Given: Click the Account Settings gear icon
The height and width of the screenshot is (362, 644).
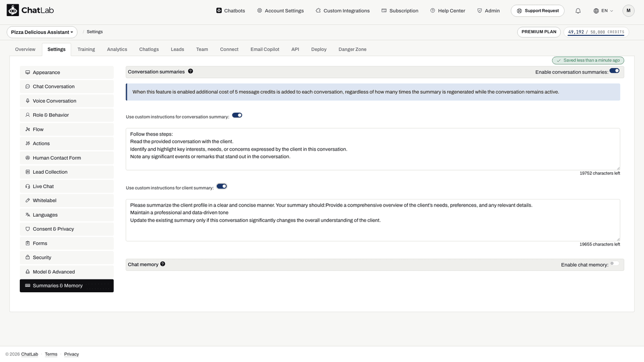Looking at the screenshot, I should pos(260,10).
